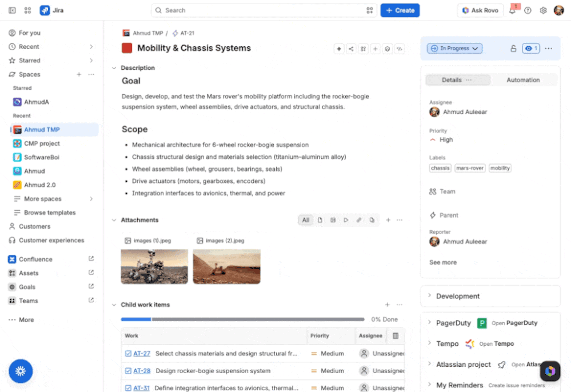Image resolution: width=571 pixels, height=392 pixels.
Task: Open the settings gear icon
Action: pos(543,10)
